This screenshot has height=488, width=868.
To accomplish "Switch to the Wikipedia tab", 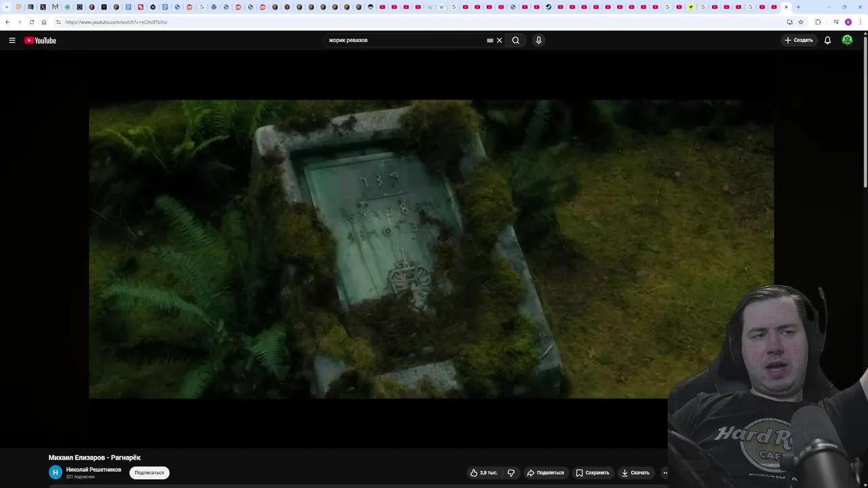I will 441,7.
